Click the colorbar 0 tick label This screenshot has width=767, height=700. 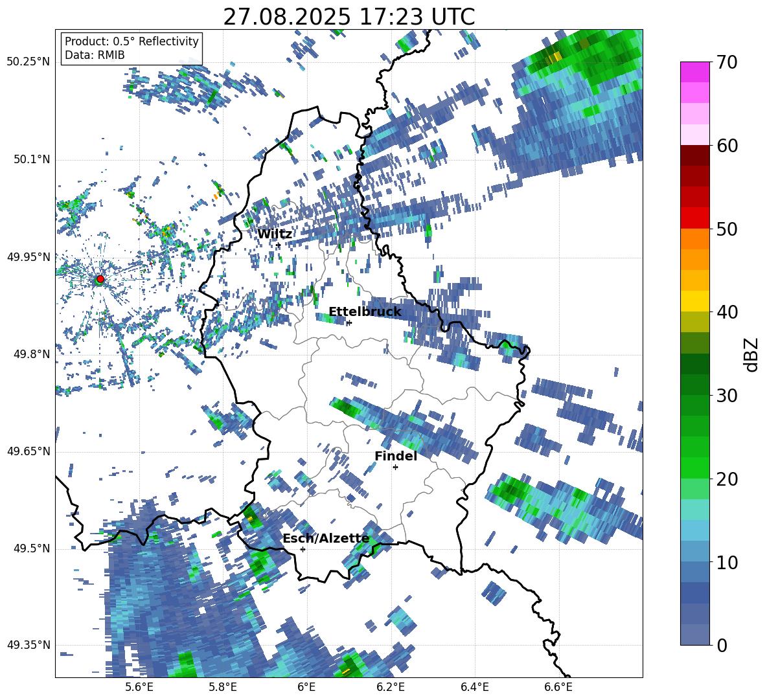[721, 645]
